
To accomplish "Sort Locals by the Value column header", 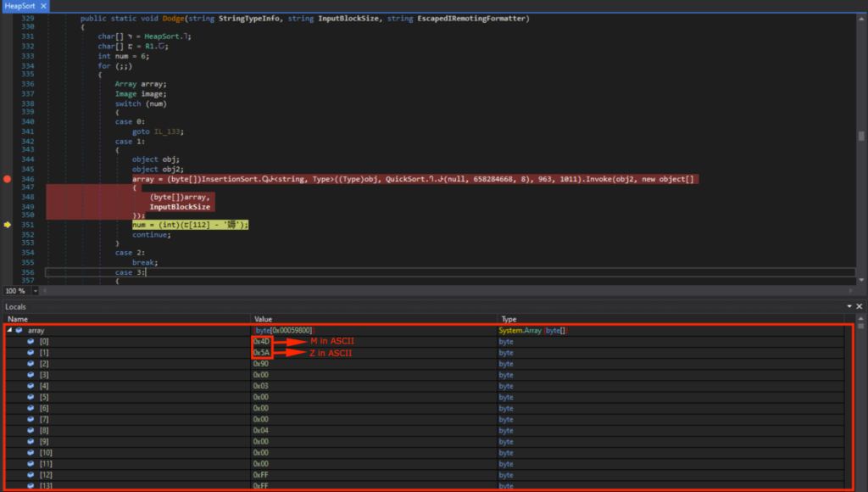I will 262,319.
